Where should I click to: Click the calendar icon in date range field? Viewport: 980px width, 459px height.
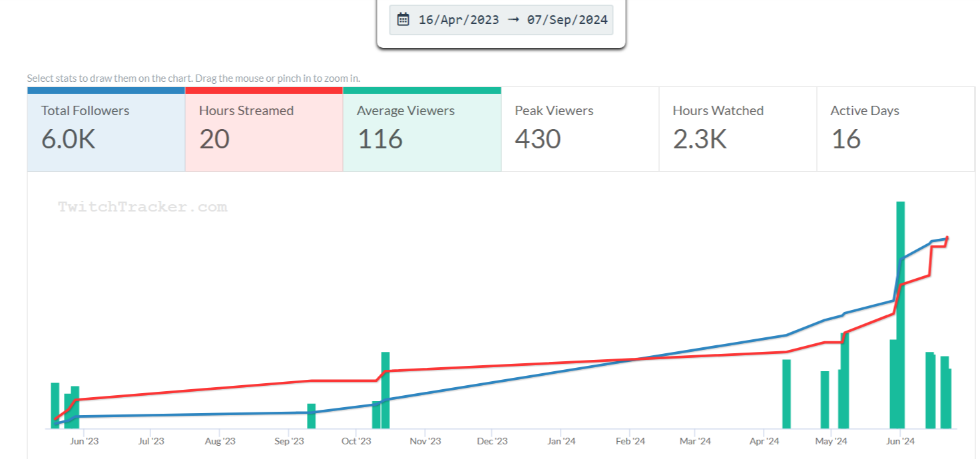click(x=403, y=19)
